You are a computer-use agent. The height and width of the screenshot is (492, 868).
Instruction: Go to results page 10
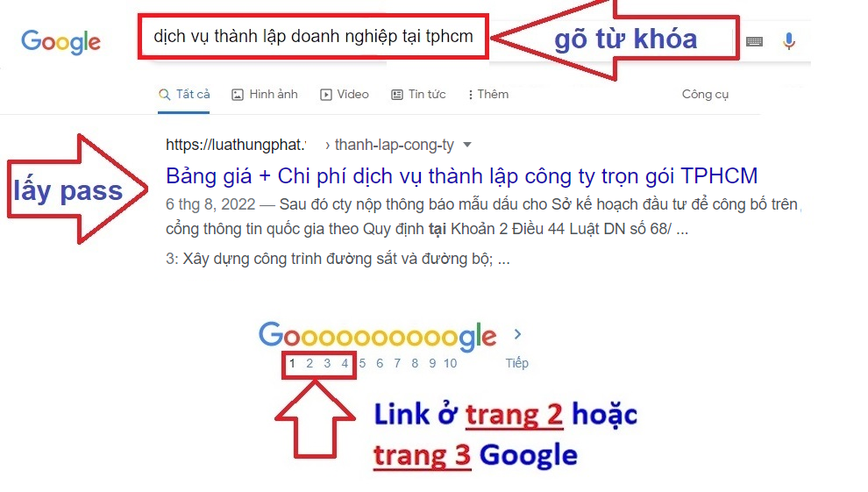450,364
